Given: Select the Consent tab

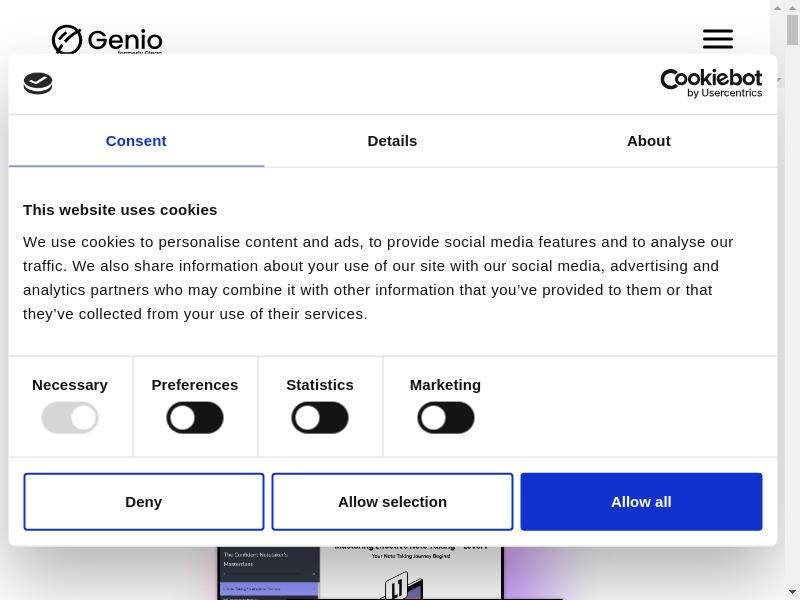Looking at the screenshot, I should click(136, 141).
